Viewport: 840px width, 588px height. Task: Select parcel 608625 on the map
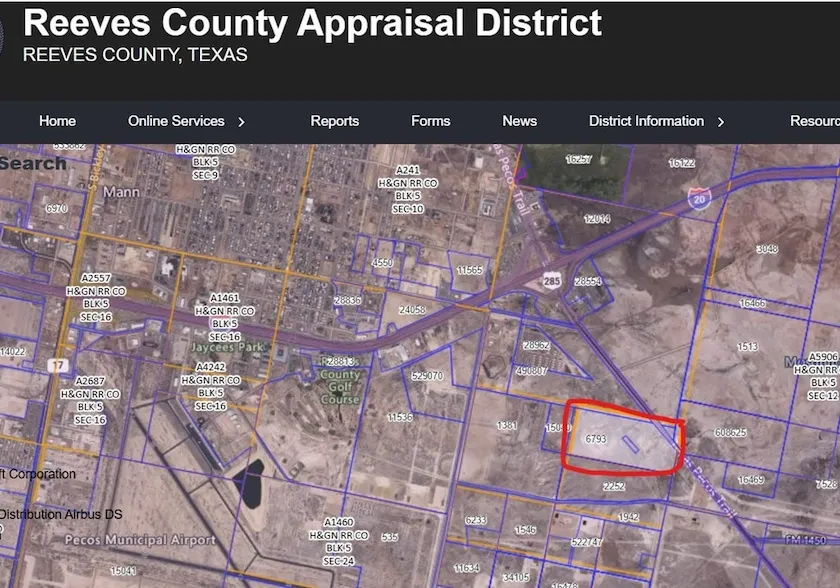730,433
